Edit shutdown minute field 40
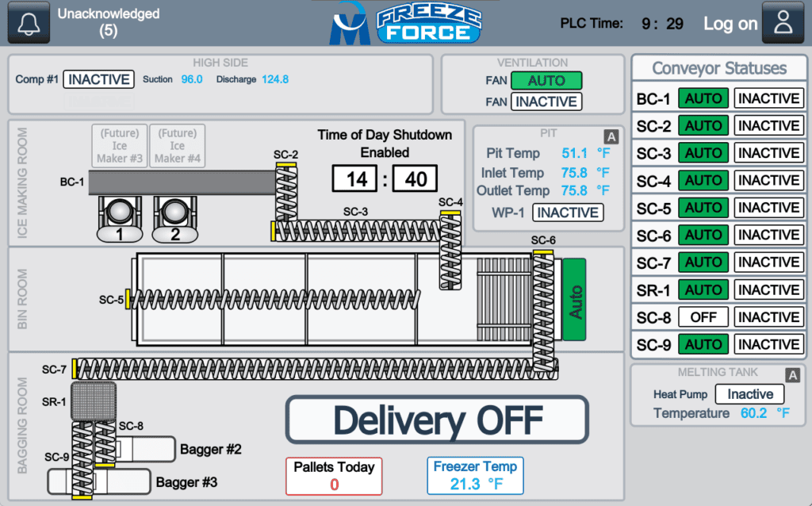This screenshot has height=506, width=812. click(415, 178)
